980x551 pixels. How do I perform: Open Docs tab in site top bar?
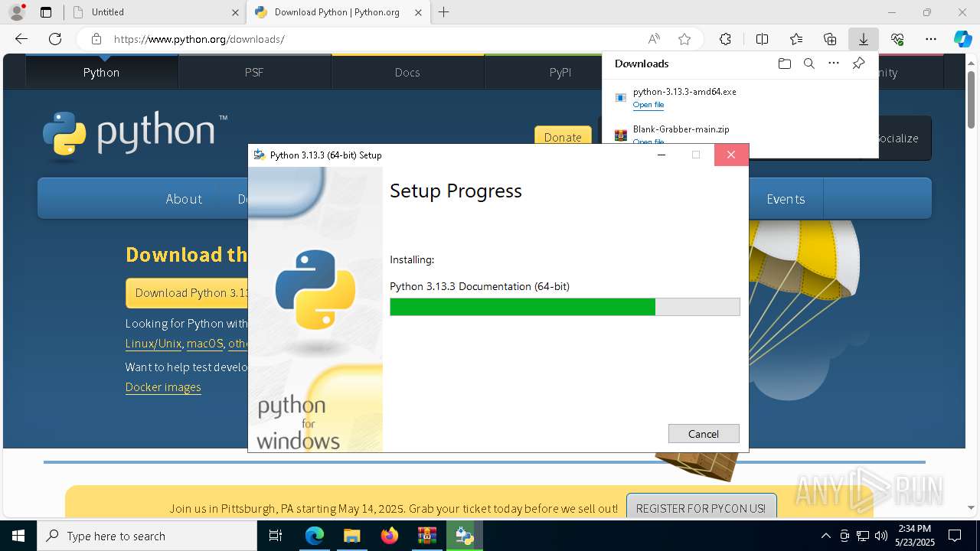[407, 72]
